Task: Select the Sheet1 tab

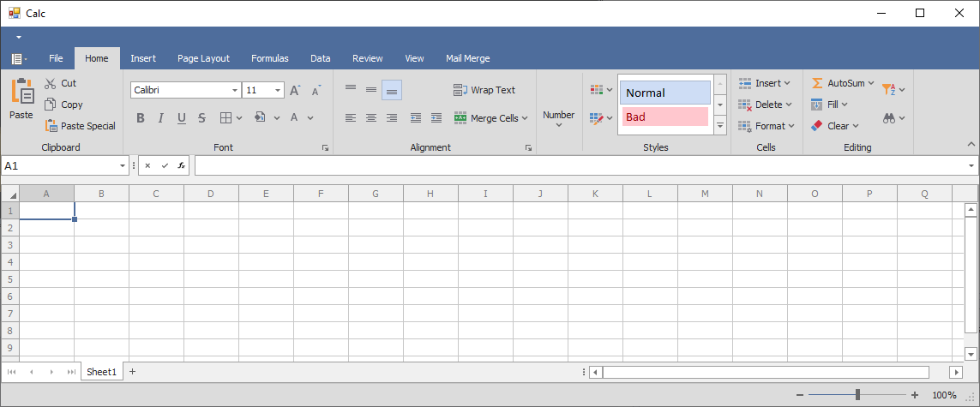Action: pos(102,371)
